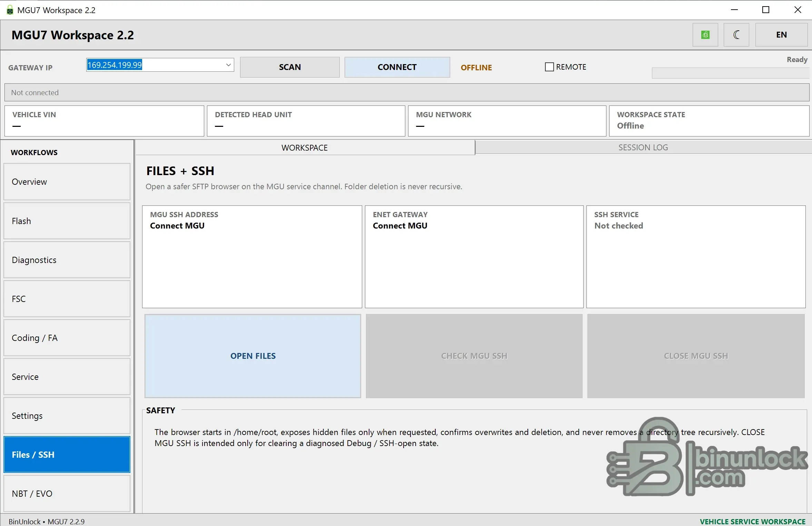Click the CLOSE MGU SSH button
Image resolution: width=812 pixels, height=526 pixels.
[696, 356]
